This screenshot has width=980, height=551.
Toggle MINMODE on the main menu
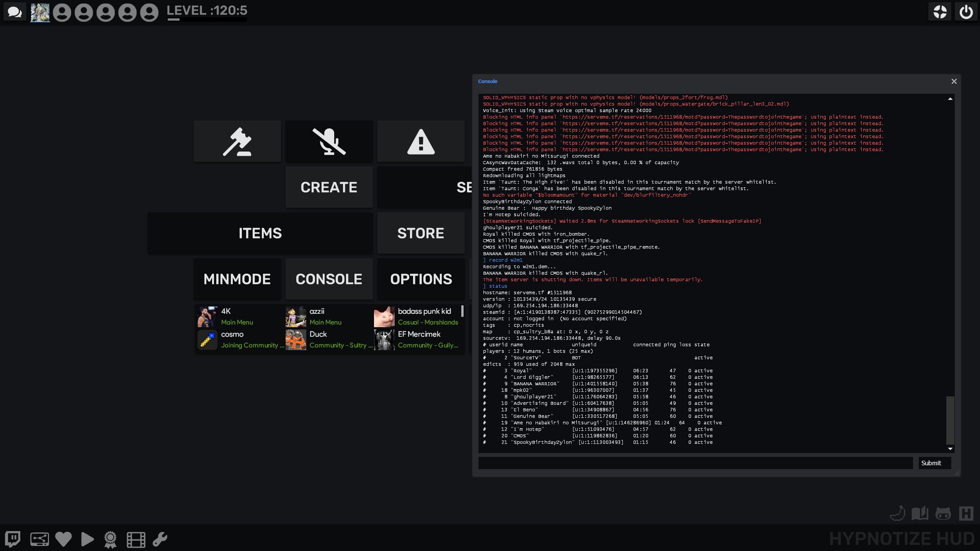click(x=237, y=279)
